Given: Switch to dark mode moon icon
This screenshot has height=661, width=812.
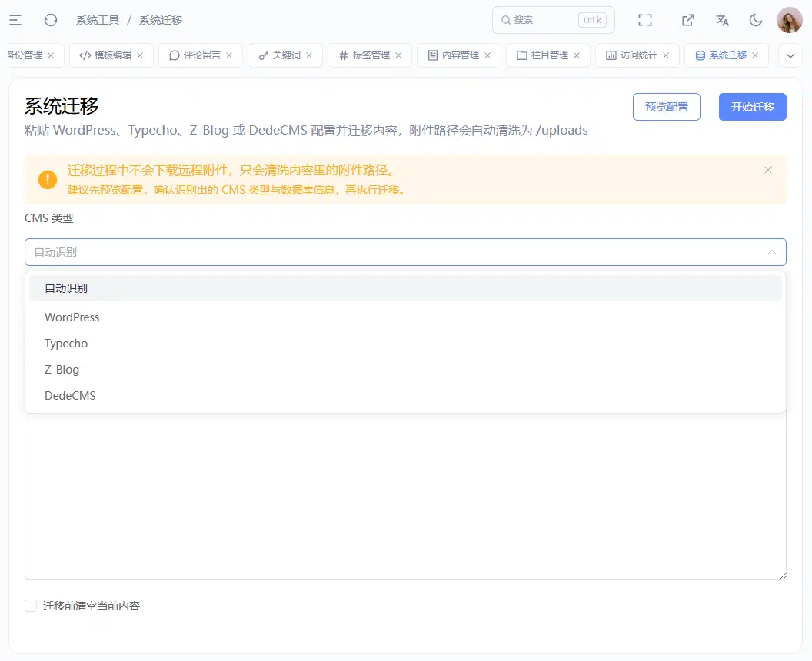Looking at the screenshot, I should [x=756, y=20].
